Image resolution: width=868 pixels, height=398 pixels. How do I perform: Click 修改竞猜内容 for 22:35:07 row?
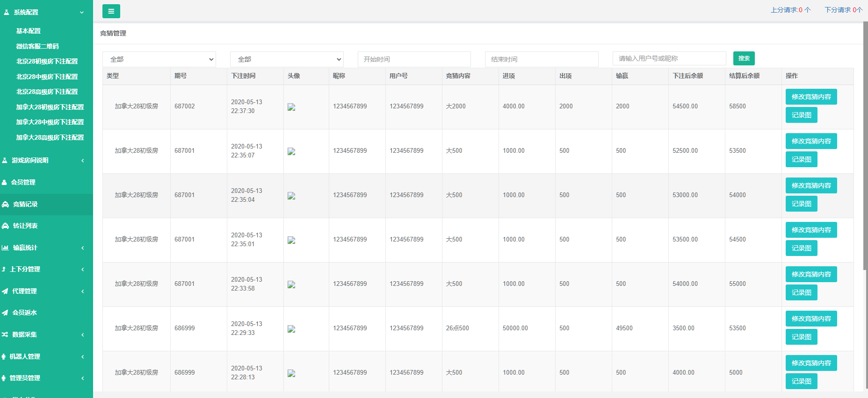811,141
